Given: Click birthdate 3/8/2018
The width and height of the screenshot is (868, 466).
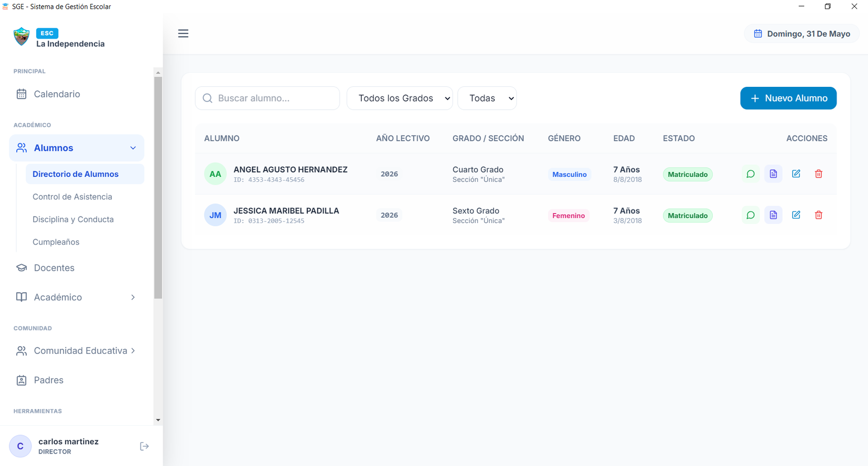Looking at the screenshot, I should 628,221.
